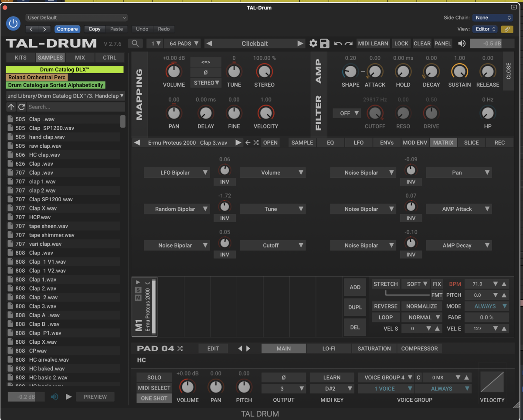Open the AMP Attack destination dropdown
523x420 pixels.
[x=459, y=209]
